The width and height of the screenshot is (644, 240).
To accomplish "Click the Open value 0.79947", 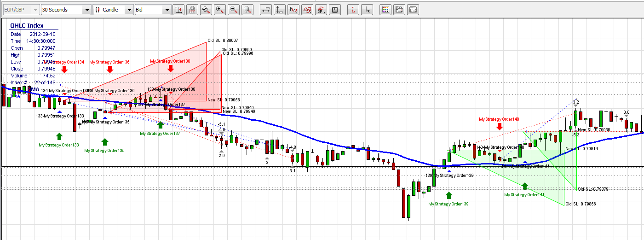I will pos(46,48).
